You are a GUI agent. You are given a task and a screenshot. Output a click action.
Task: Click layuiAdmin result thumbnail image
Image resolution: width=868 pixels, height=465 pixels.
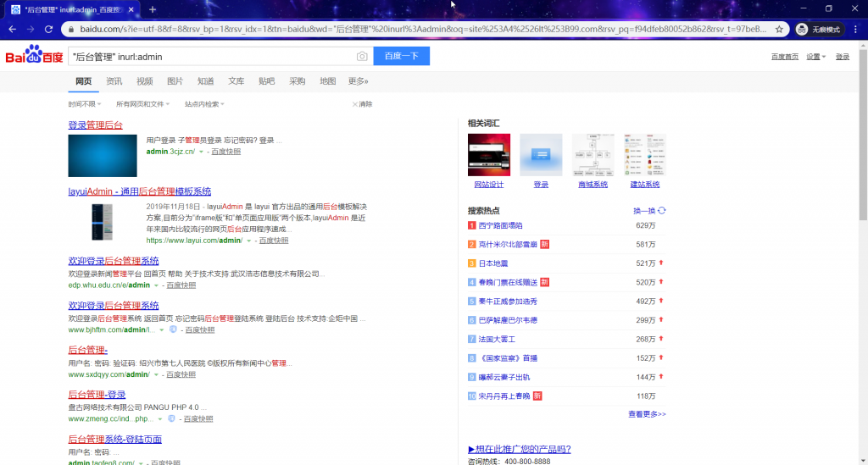(x=103, y=222)
